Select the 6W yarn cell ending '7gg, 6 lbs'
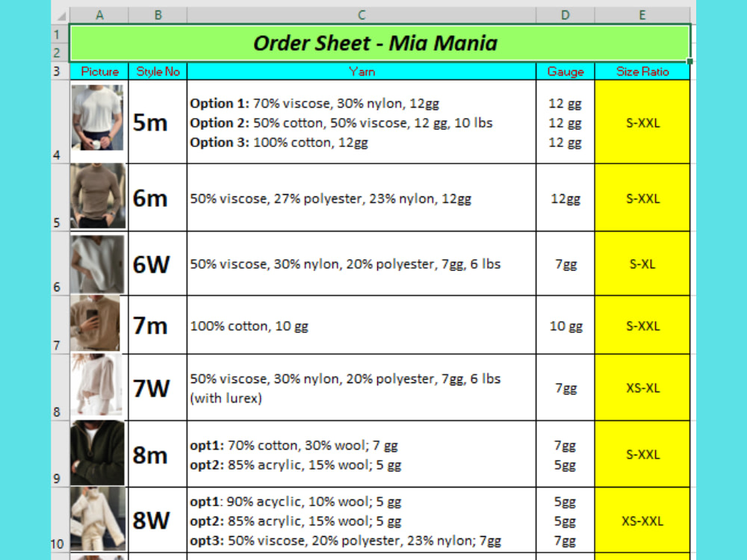The height and width of the screenshot is (560, 747). click(x=362, y=264)
